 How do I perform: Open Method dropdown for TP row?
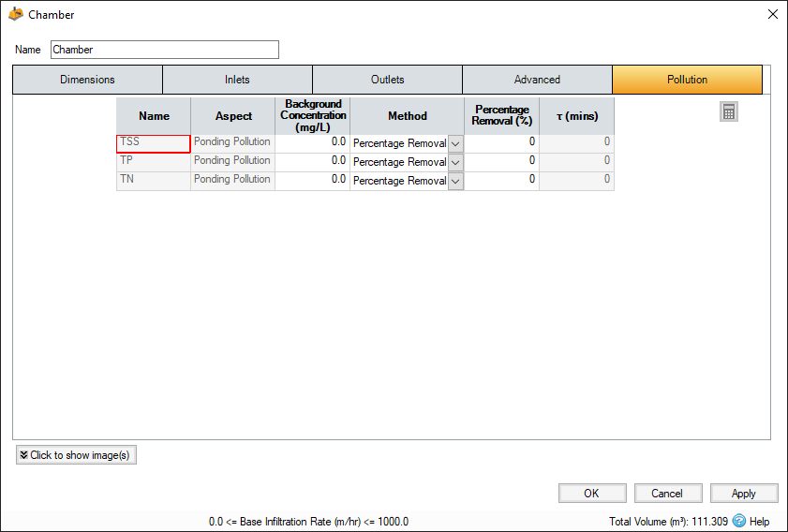[x=455, y=162]
